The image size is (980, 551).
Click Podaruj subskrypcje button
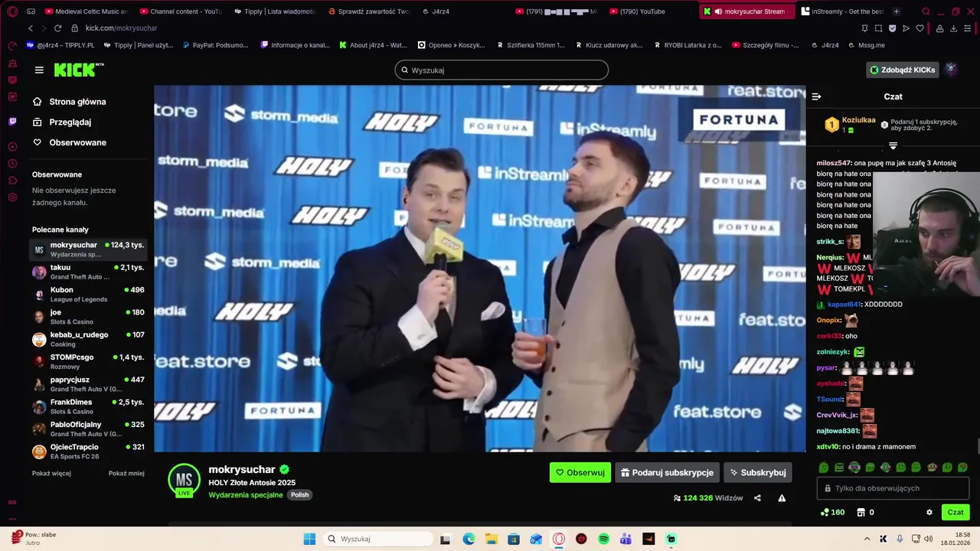[667, 472]
